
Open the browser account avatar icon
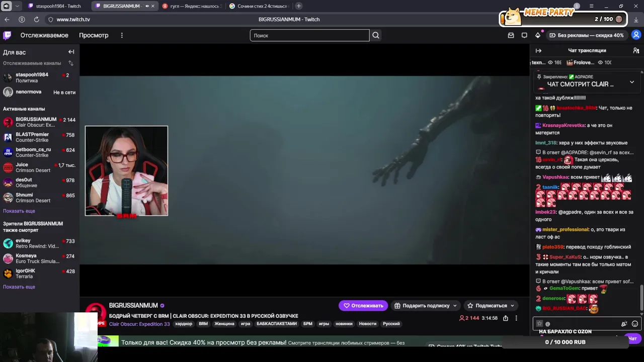click(x=577, y=6)
